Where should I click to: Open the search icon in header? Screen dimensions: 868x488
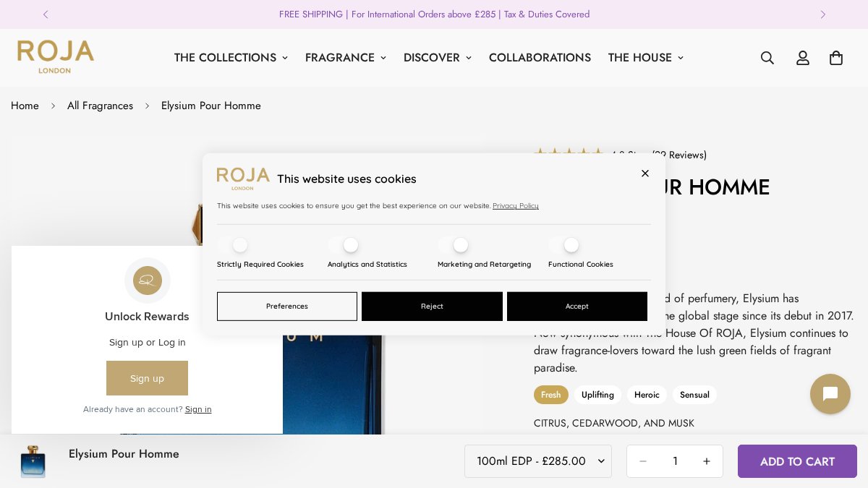767,58
